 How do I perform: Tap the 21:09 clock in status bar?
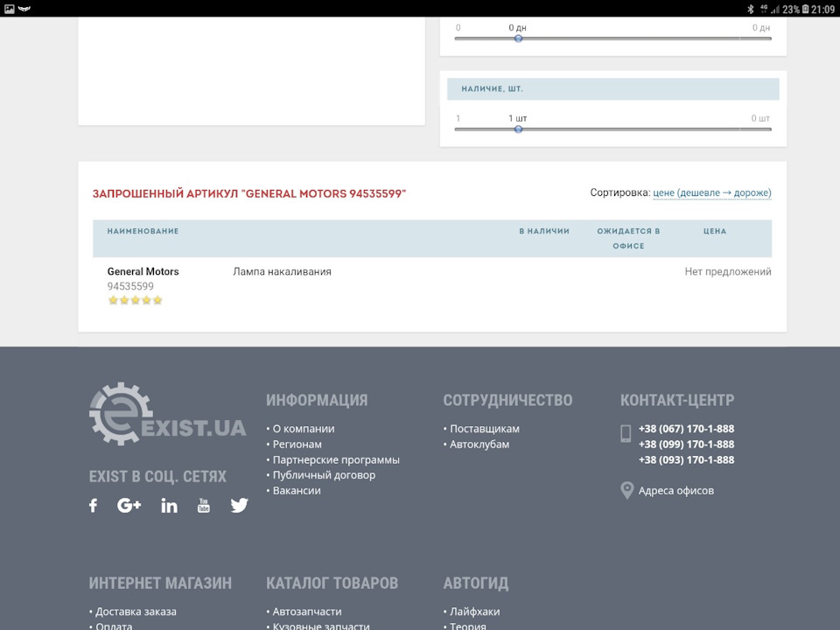[x=822, y=9]
